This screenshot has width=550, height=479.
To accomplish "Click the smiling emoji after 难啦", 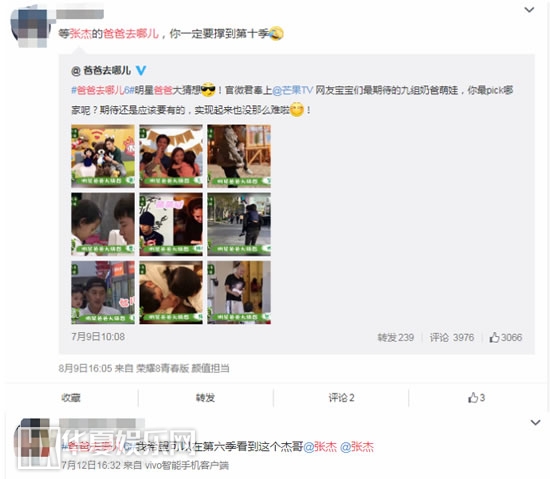I will (297, 110).
